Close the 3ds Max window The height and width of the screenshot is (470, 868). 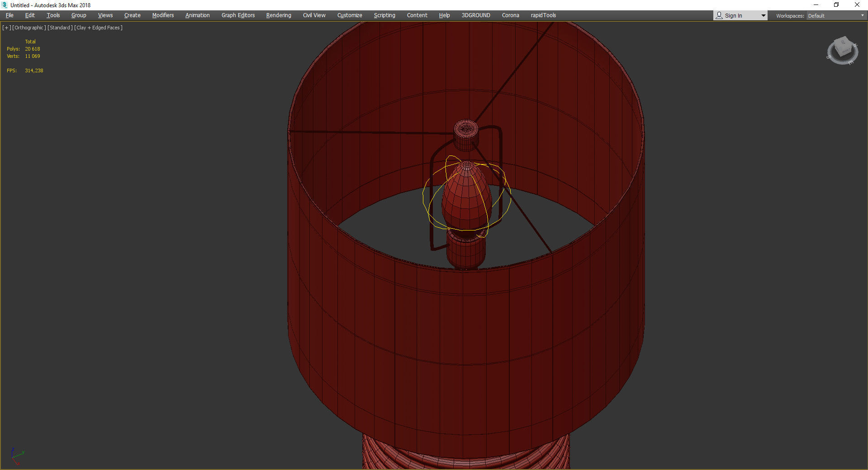[857, 5]
